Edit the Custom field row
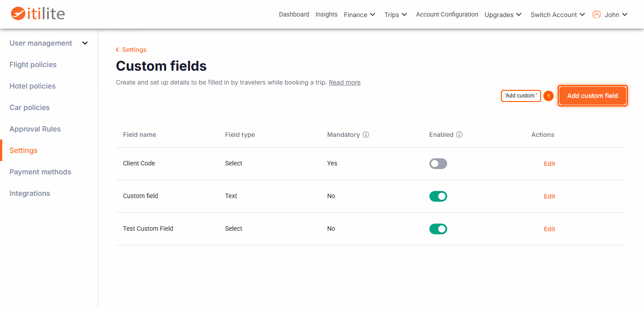This screenshot has height=309, width=644. (x=549, y=196)
